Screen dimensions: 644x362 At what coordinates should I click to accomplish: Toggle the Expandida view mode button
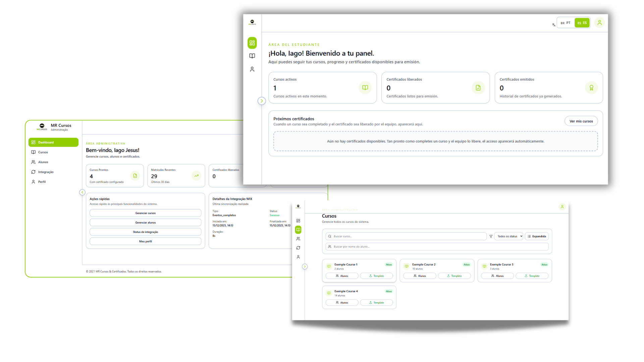537,236
